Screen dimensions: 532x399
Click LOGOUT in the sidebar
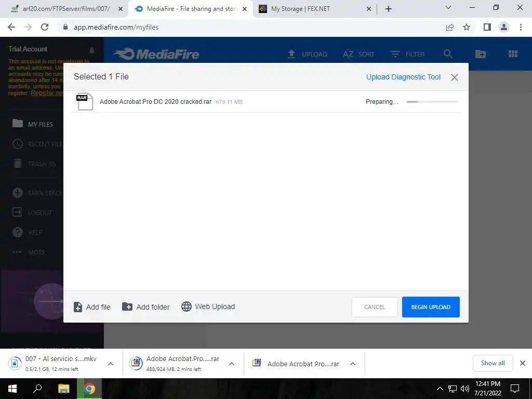tap(32, 212)
